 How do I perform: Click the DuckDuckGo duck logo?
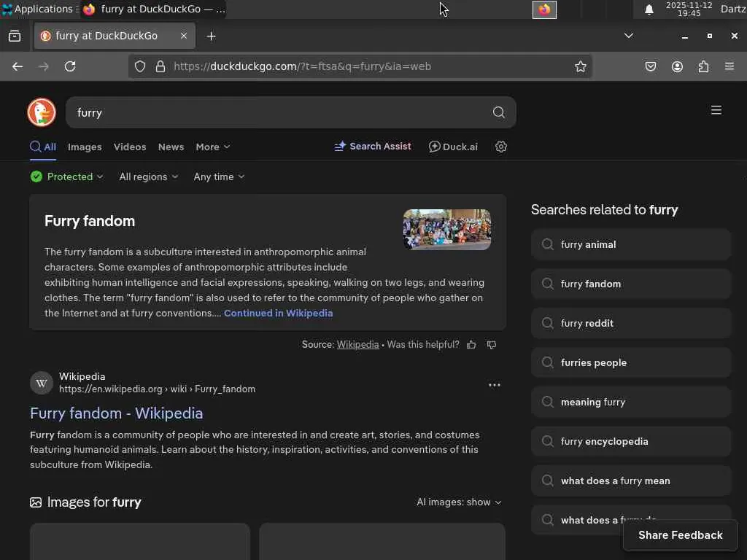(x=42, y=112)
